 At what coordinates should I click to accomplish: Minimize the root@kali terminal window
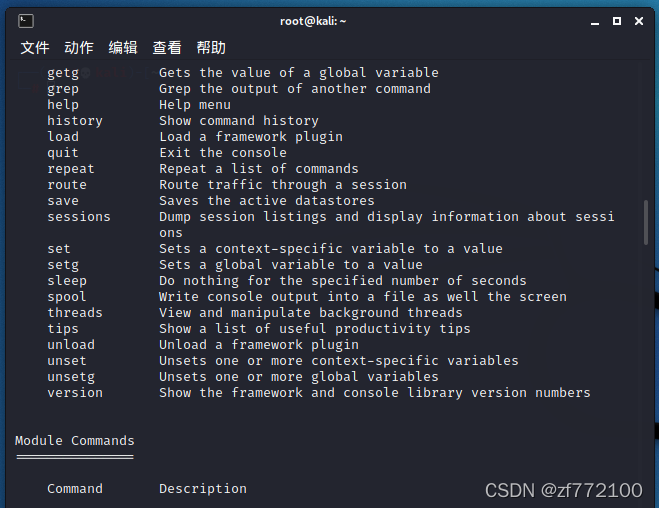(595, 21)
